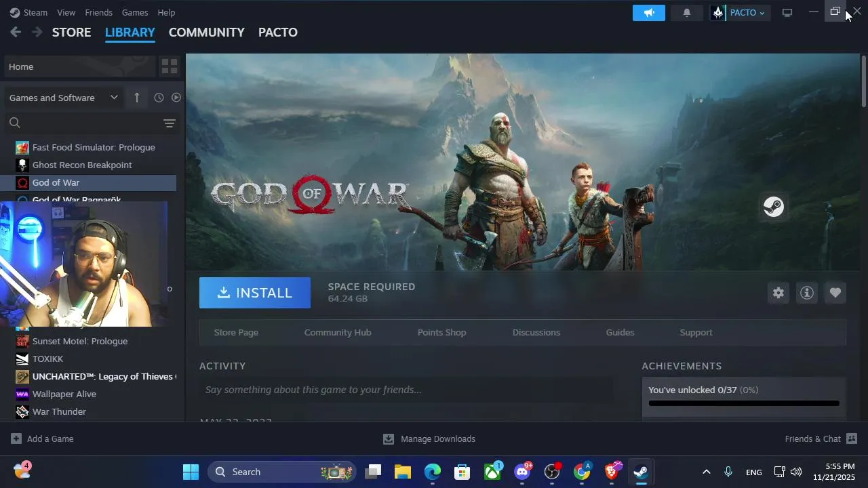The width and height of the screenshot is (868, 488).
Task: Open Xbox app from taskbar
Action: [x=492, y=472]
